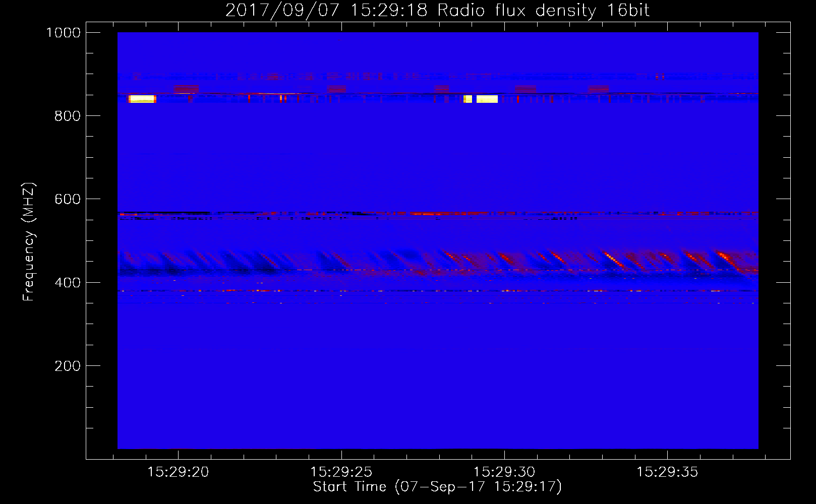Click the bright white burst near 15:29:19

coord(142,99)
